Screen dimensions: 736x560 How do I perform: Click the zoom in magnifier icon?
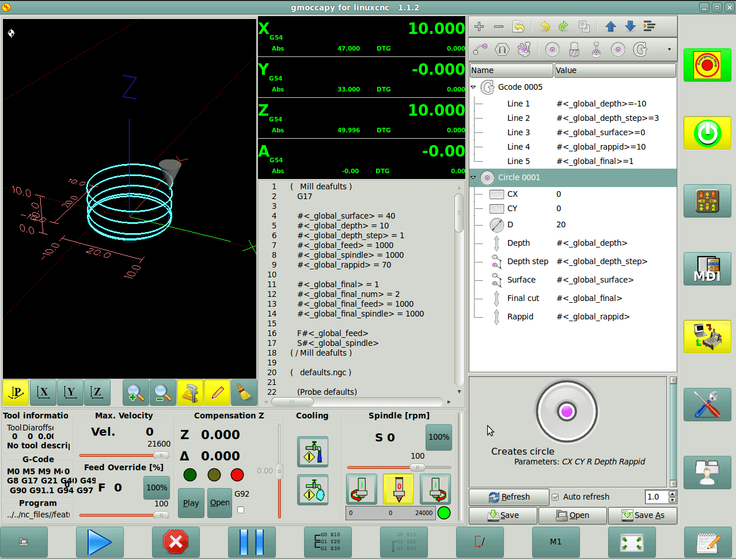[x=135, y=393]
